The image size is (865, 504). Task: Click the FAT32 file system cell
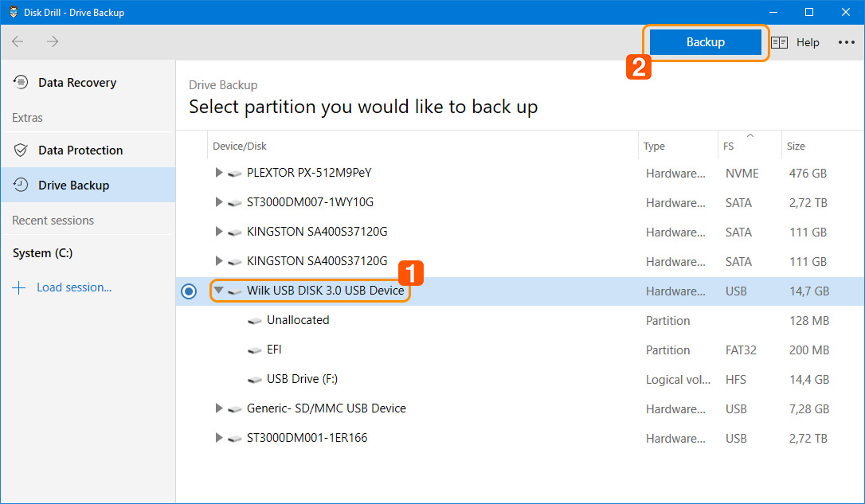(741, 350)
